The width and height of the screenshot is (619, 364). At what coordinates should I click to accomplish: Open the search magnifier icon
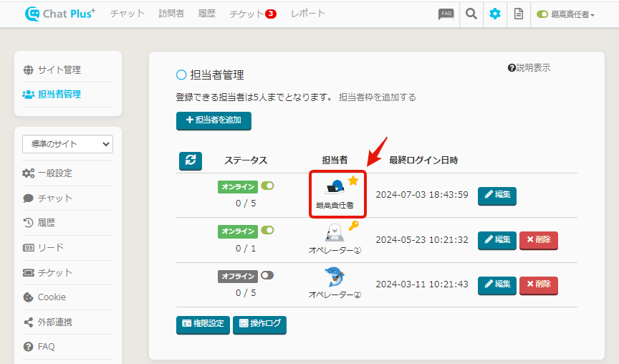pos(470,14)
